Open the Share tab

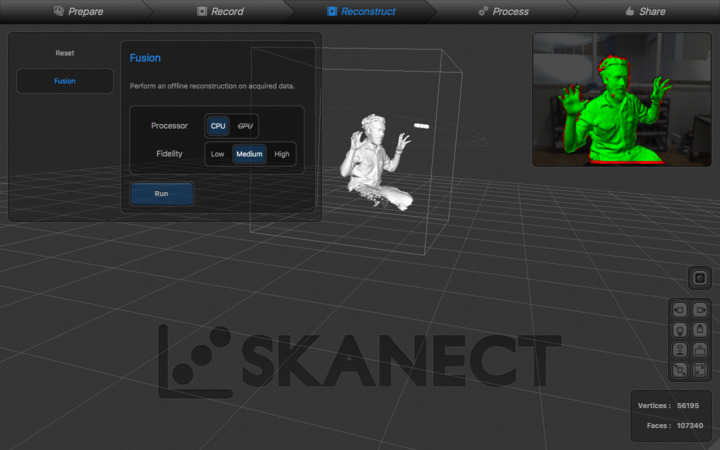(645, 11)
